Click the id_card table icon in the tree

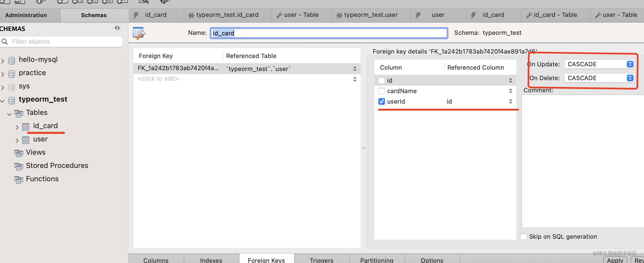coord(26,127)
